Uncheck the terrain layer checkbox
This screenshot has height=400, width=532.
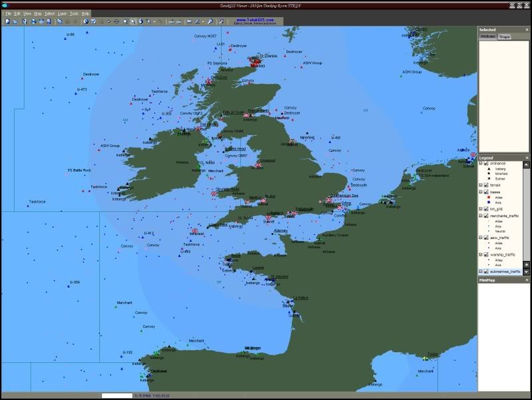[x=486, y=185]
